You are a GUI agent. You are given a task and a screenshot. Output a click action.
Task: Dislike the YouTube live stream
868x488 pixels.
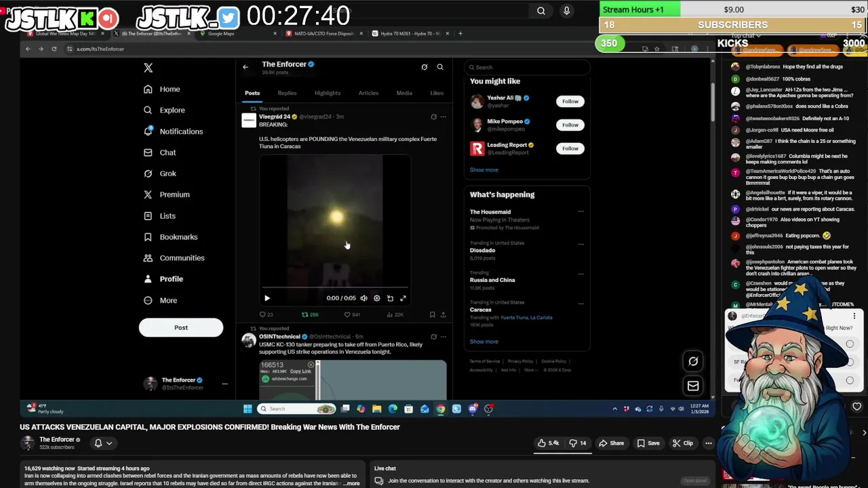pyautogui.click(x=578, y=443)
